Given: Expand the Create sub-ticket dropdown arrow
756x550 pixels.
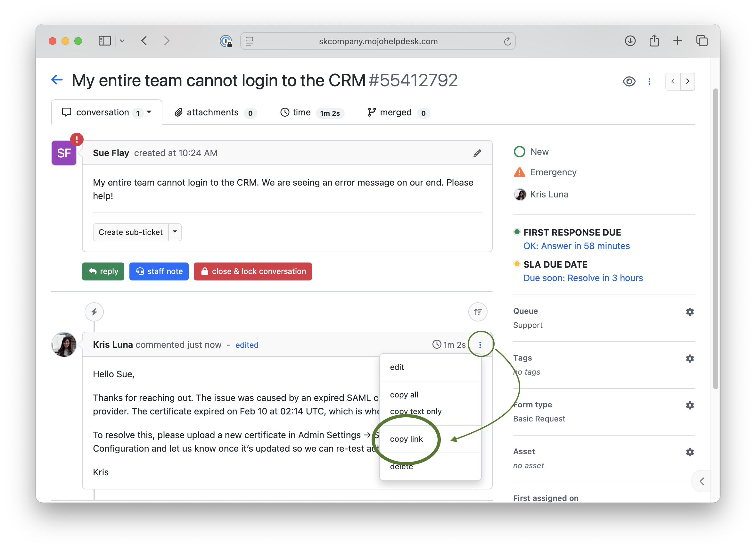Looking at the screenshot, I should click(175, 232).
